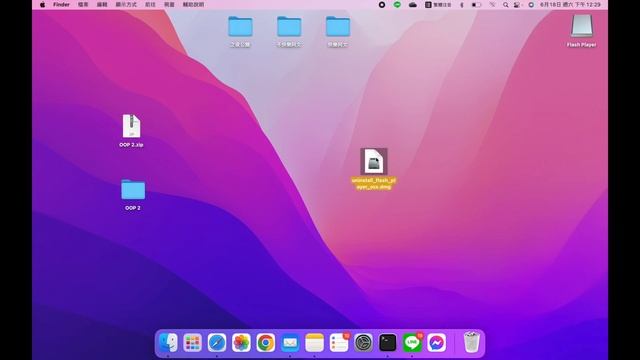The height and width of the screenshot is (360, 640).
Task: Open the 顯示方式 (View) menu
Action: click(x=126, y=4)
